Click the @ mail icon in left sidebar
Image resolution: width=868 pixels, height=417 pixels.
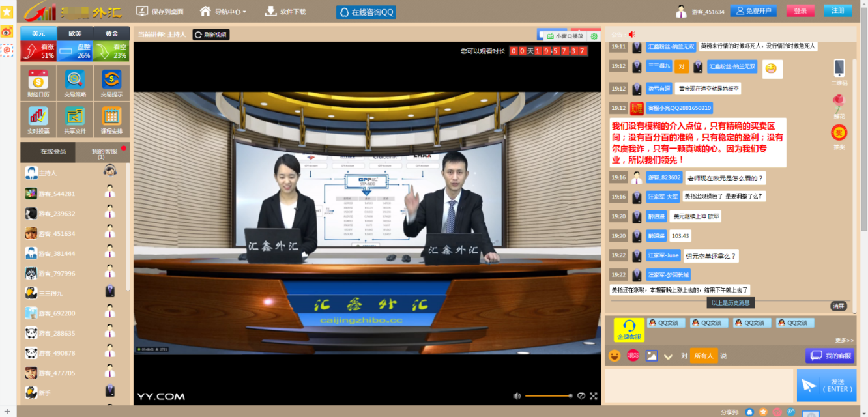click(x=7, y=50)
